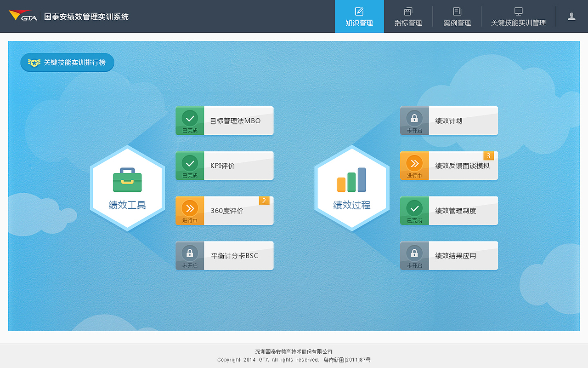Click the monitor icon of 关键技能实训管理
Screen dimensions: 588x368
point(518,11)
